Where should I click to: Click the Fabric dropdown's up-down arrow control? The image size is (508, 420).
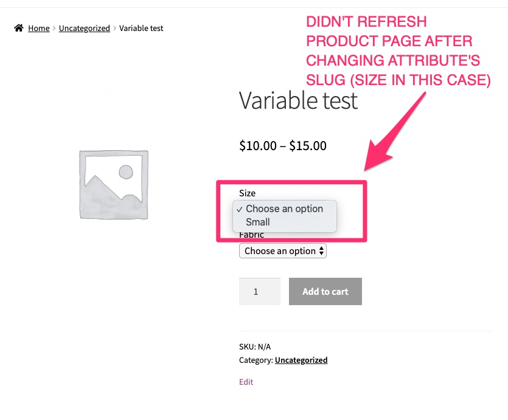(x=321, y=250)
